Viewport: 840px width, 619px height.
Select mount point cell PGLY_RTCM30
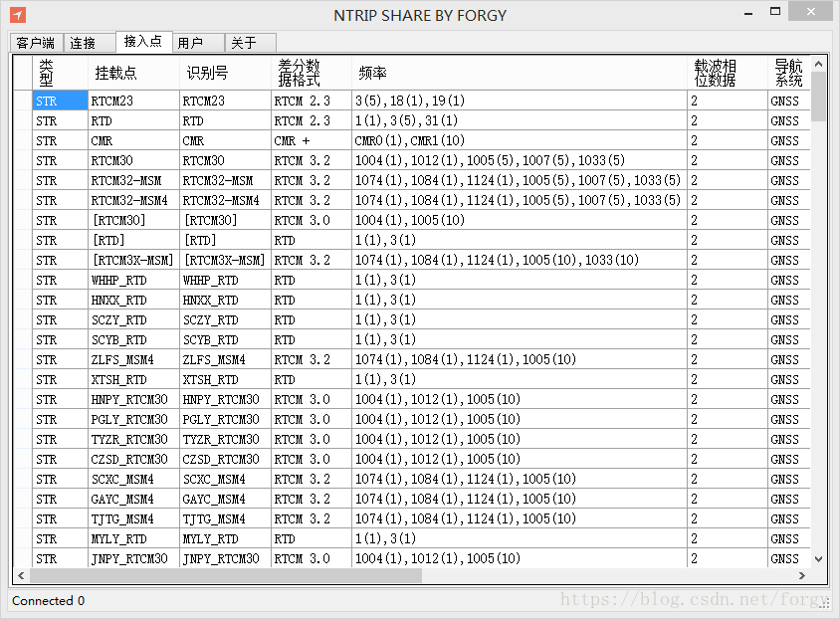(x=133, y=419)
